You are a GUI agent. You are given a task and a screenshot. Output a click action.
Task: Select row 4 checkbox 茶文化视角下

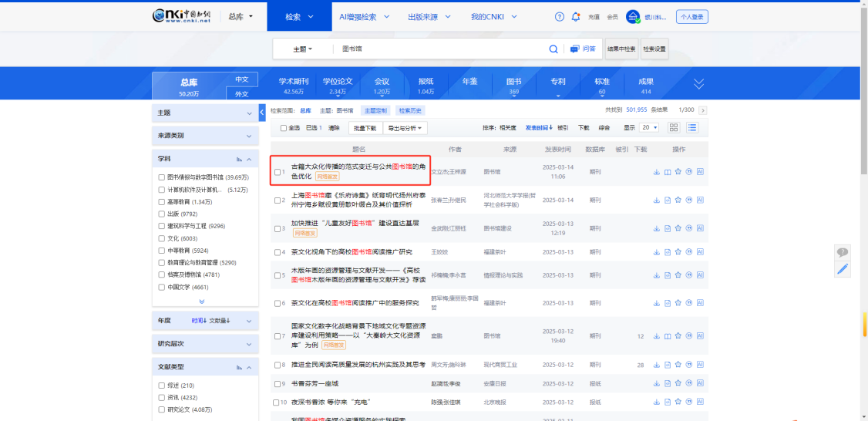278,252
